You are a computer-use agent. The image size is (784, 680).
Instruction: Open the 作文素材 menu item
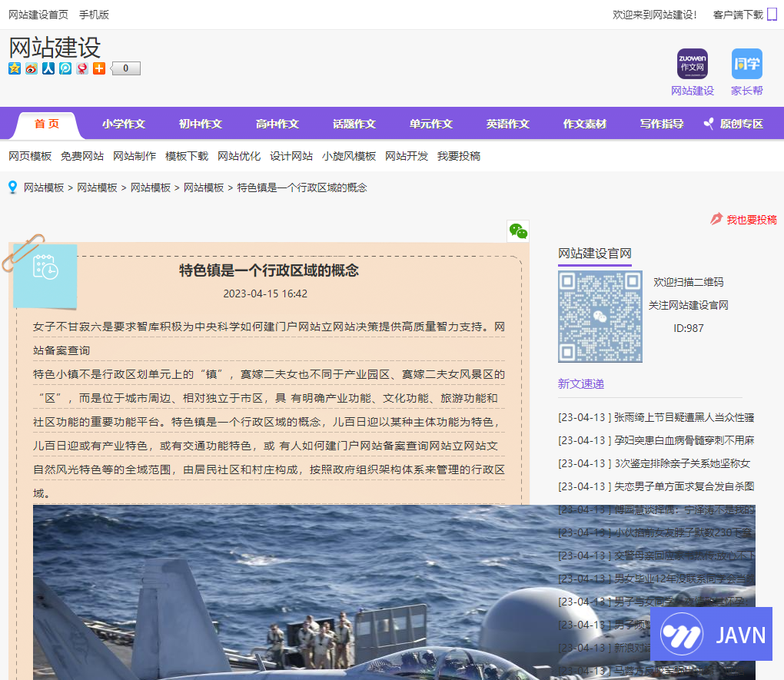point(584,124)
